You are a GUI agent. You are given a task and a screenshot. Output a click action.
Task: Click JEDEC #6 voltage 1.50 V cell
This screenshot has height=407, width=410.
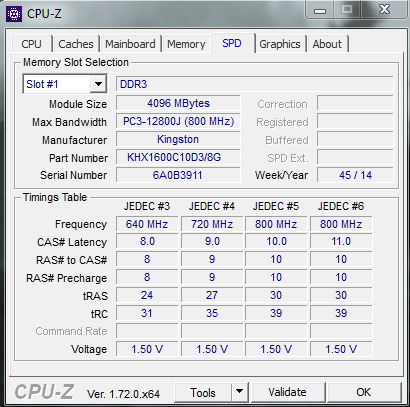point(341,349)
